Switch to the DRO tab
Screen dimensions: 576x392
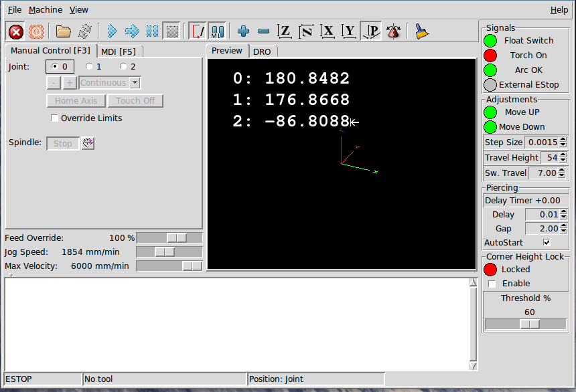pos(262,52)
